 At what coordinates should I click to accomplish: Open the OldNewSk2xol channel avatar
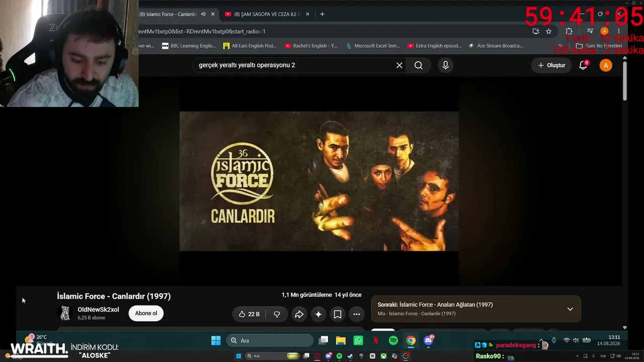(65, 313)
